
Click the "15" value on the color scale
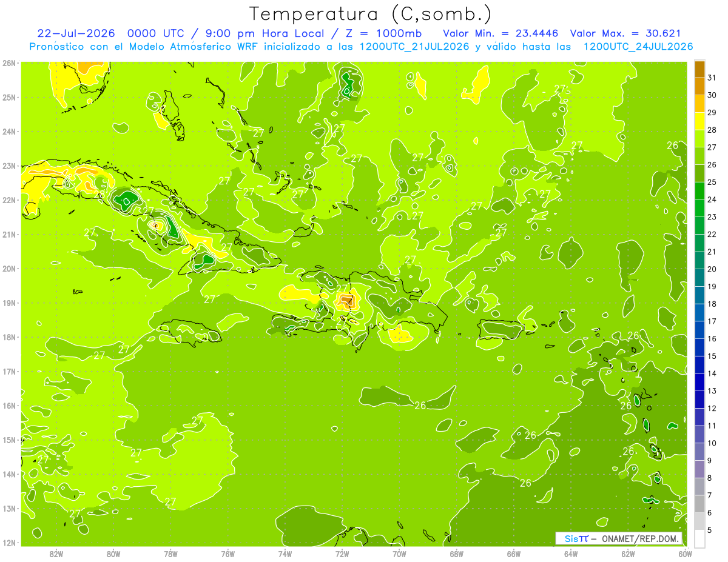(x=712, y=356)
